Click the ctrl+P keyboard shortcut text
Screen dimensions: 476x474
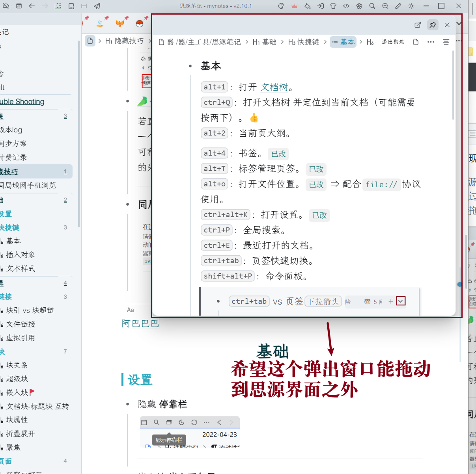217,230
